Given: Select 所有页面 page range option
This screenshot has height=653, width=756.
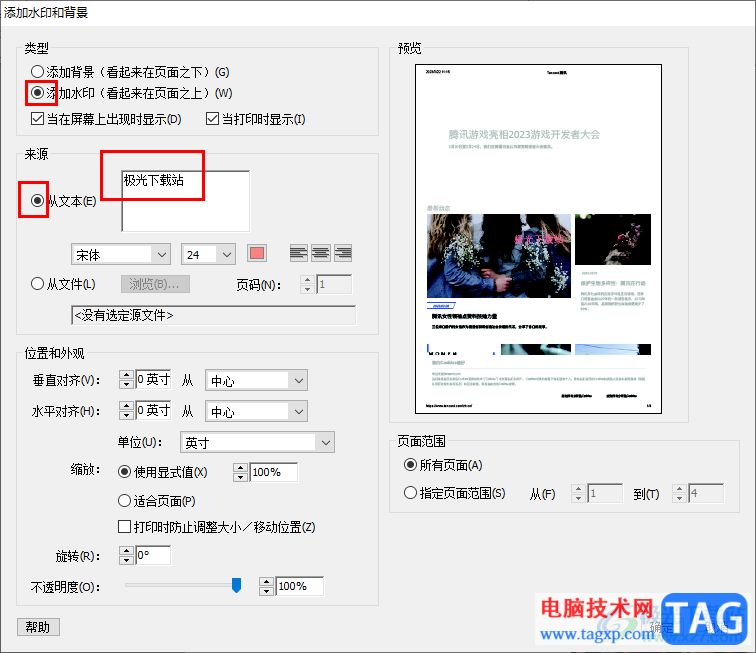Looking at the screenshot, I should tap(410, 464).
